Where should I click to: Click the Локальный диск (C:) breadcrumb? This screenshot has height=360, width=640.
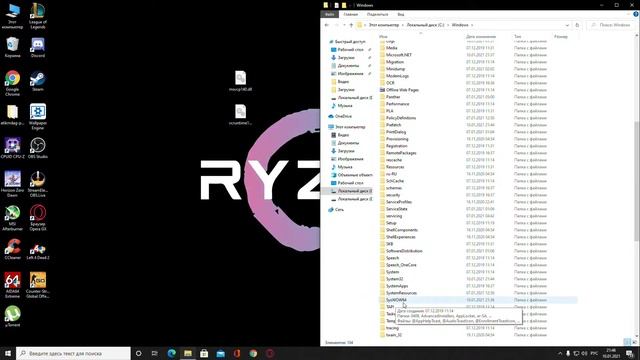425,25
